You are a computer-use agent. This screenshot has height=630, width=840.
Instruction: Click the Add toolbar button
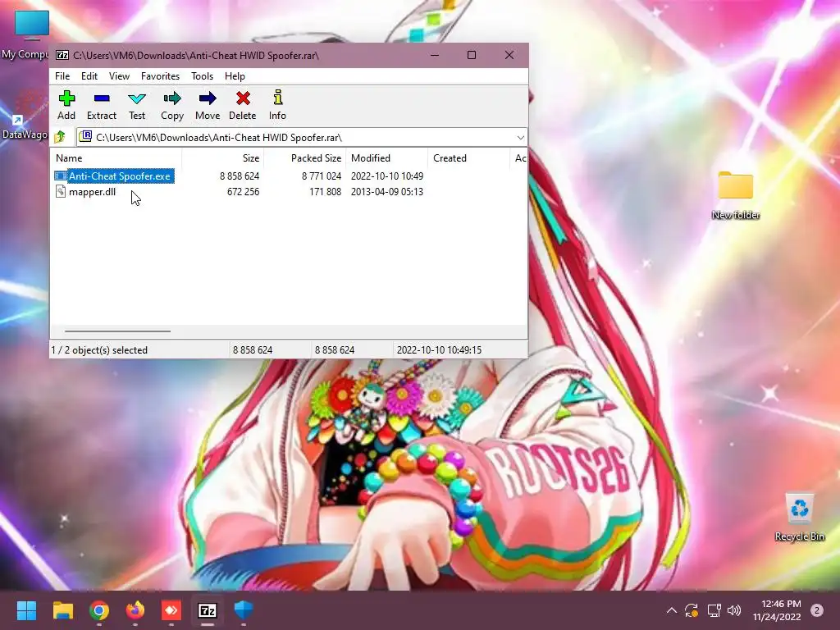(66, 105)
